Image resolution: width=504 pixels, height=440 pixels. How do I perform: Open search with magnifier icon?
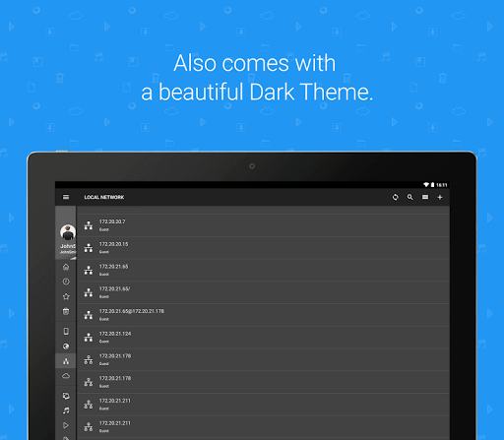[x=410, y=197]
